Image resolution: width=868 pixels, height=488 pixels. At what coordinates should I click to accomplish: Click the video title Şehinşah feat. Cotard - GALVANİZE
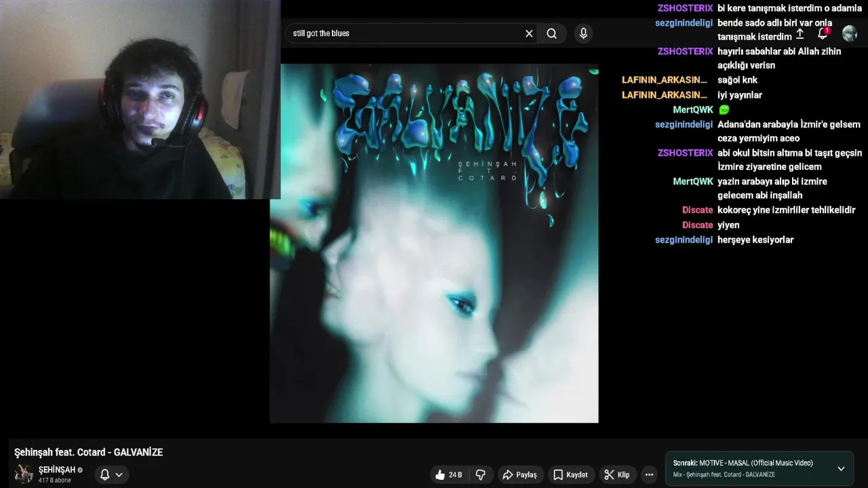[89, 452]
